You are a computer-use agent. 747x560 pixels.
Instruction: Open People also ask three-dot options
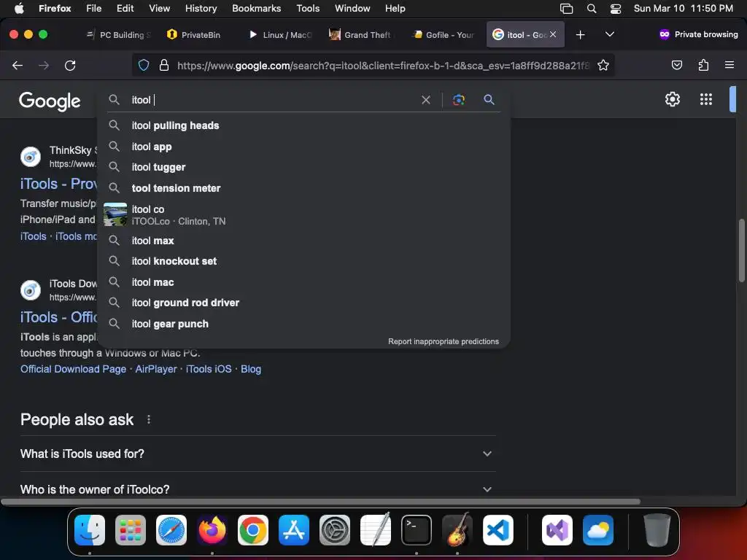149,419
